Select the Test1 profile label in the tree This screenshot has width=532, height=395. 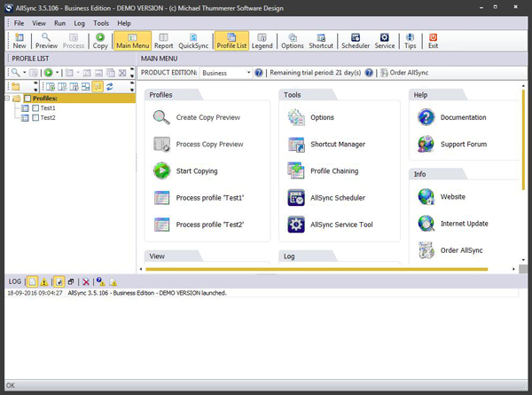click(x=48, y=108)
